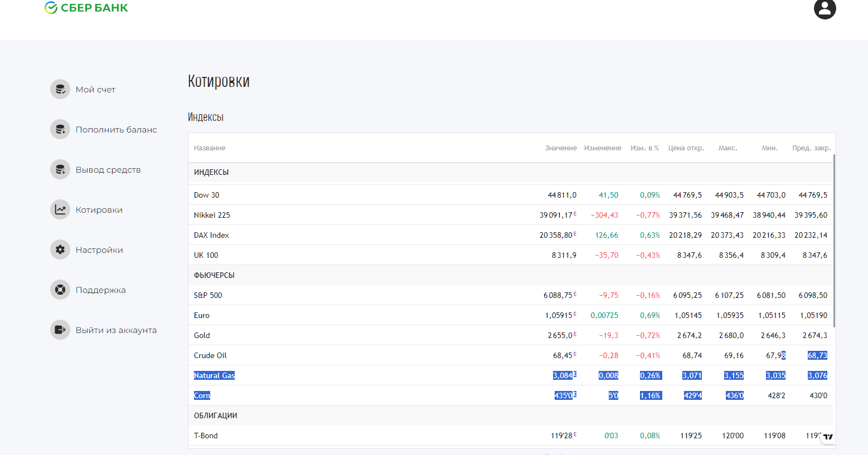Click the TradingView logo in widget corner
The height and width of the screenshot is (455, 868).
tap(828, 437)
